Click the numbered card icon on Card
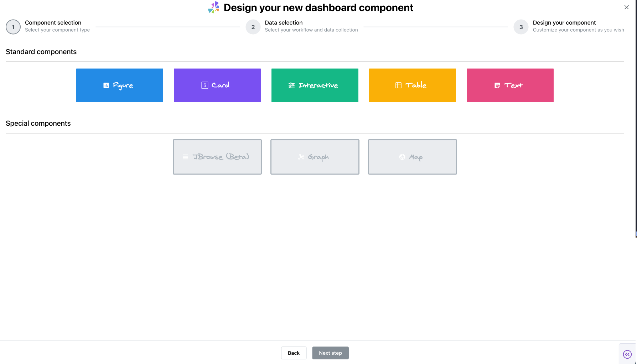Screen dimensions: 637x364 click(x=204, y=85)
